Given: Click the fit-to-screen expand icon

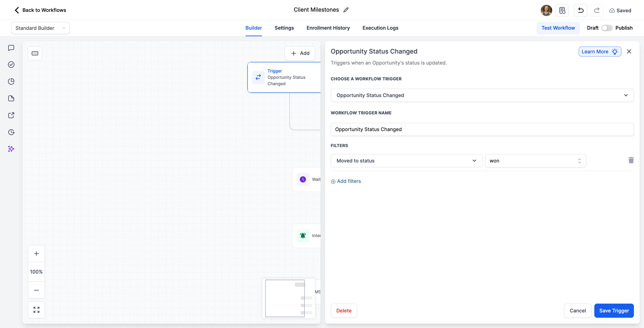Looking at the screenshot, I should pyautogui.click(x=36, y=310).
